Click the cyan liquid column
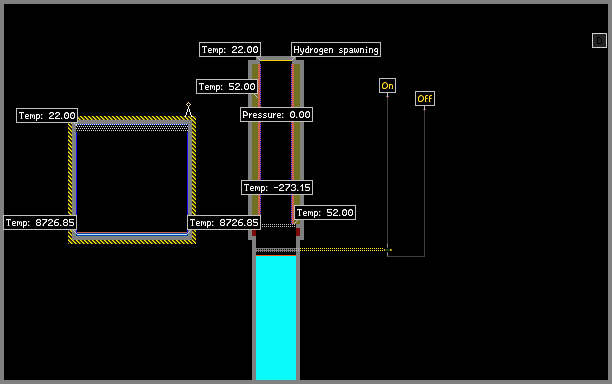 (x=276, y=318)
